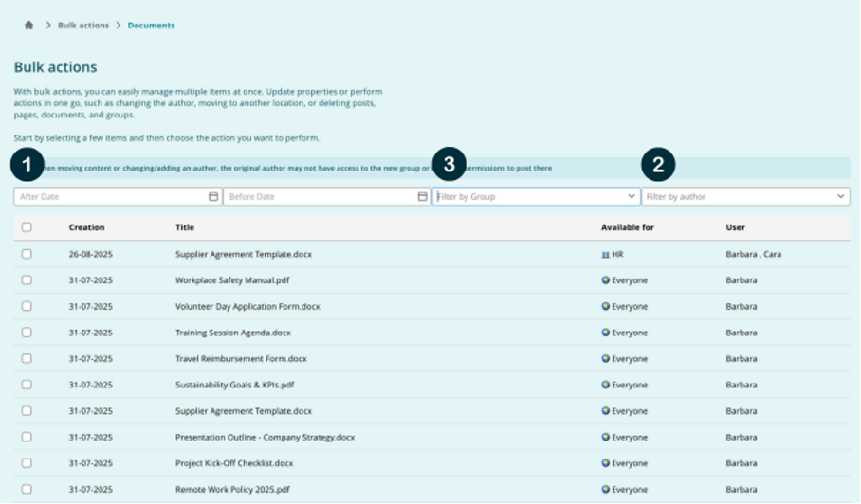Click the Barbara , Cara user cell
This screenshot has height=504, width=861.
tap(753, 255)
